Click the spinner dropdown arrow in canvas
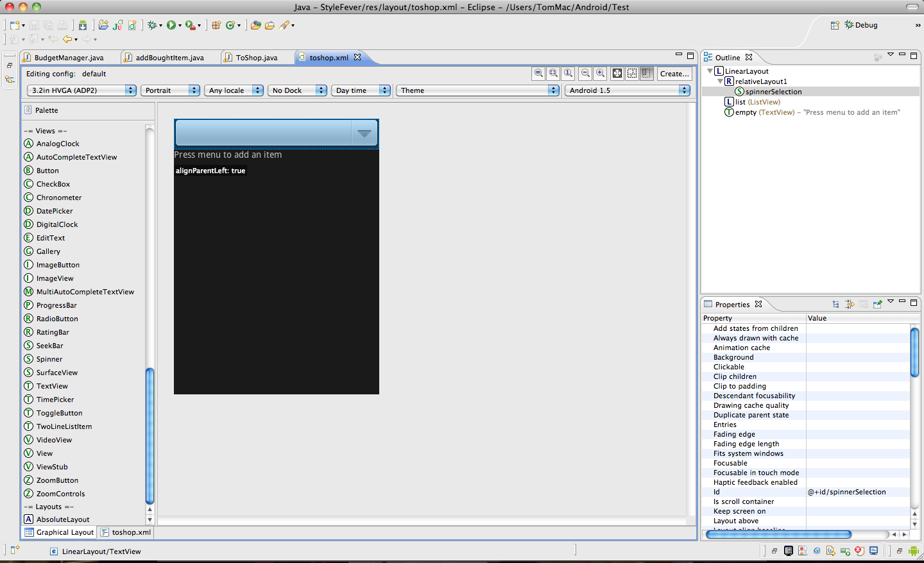Screen dimensions: 924x563 364,133
